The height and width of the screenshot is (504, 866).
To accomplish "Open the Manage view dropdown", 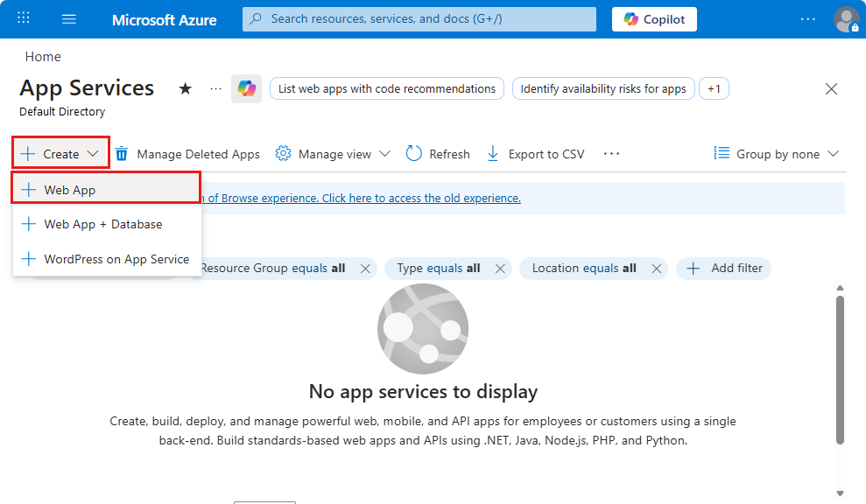I will click(x=333, y=154).
